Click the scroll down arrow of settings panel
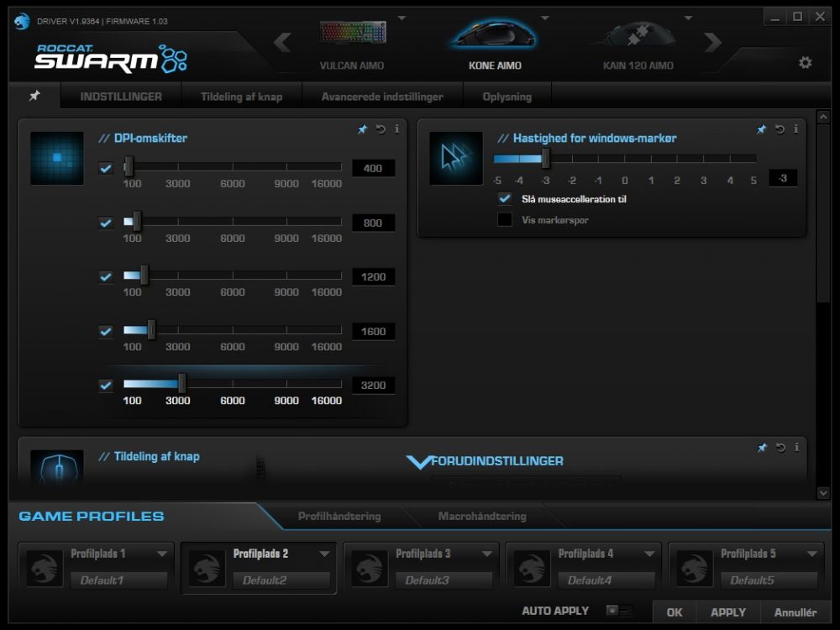 click(823, 493)
